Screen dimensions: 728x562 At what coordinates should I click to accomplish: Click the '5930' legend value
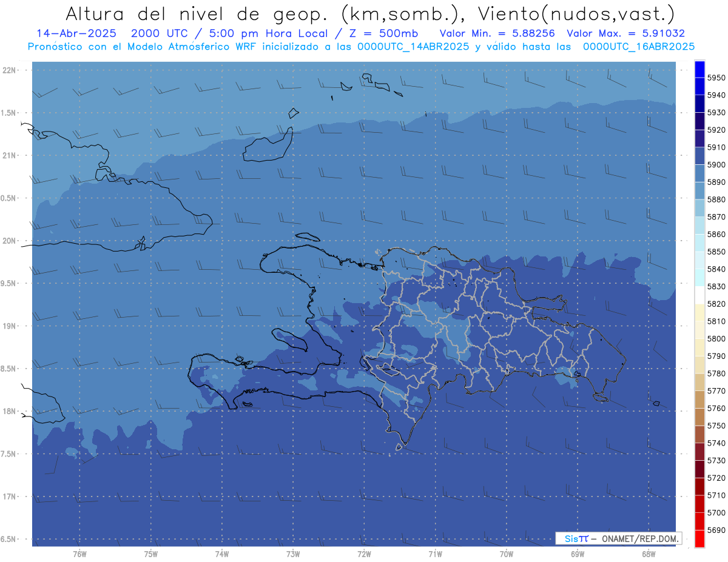(716, 113)
